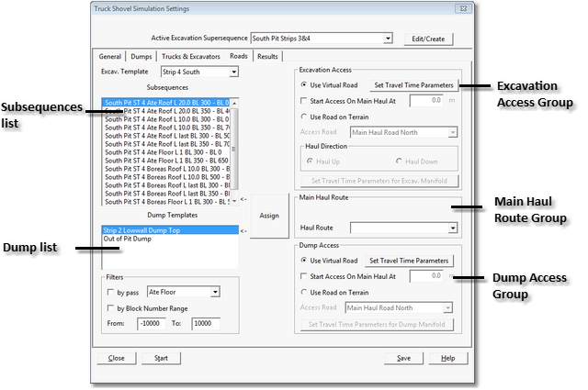The width and height of the screenshot is (588, 390).
Task: Select the Roads tab
Action: click(239, 56)
